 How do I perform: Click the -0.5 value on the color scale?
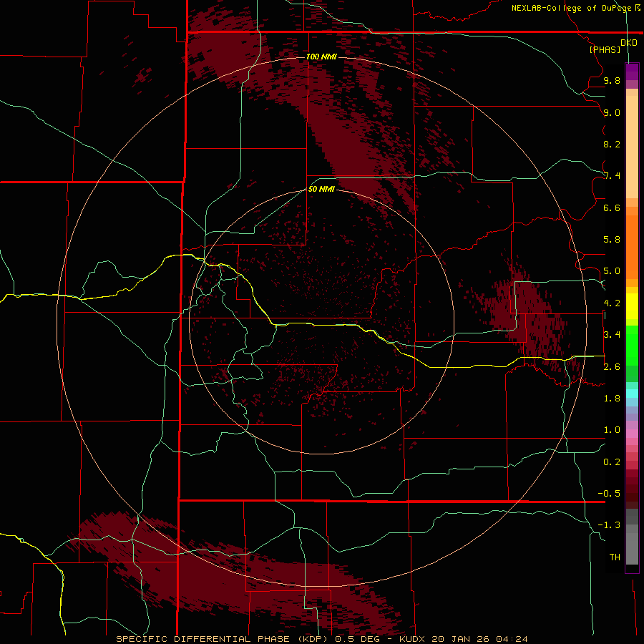[609, 494]
